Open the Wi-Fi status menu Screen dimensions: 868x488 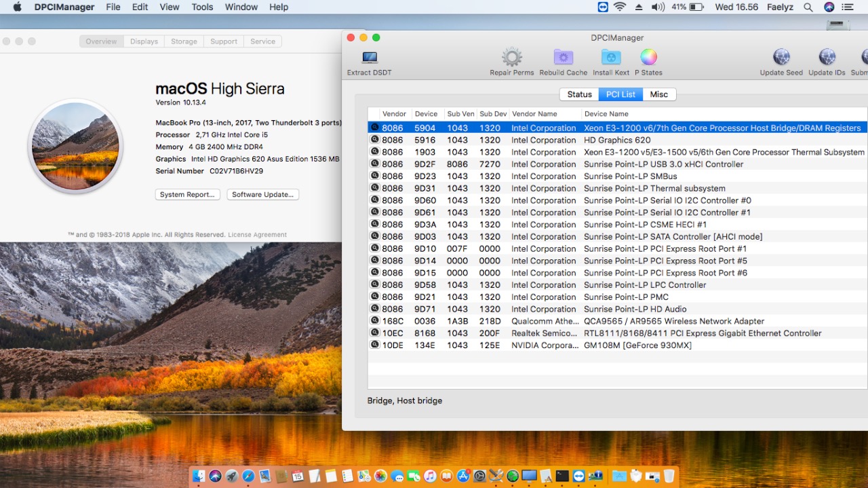click(620, 7)
